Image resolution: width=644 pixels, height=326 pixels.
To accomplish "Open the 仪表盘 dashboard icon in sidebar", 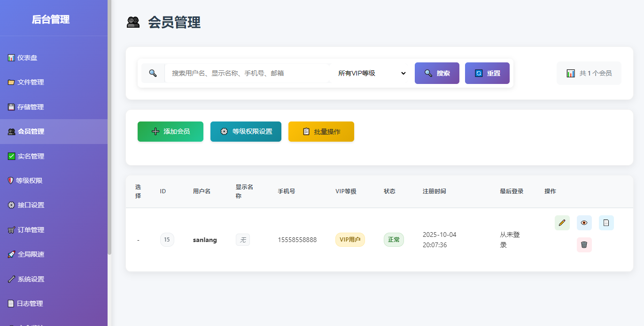I will (x=12, y=57).
